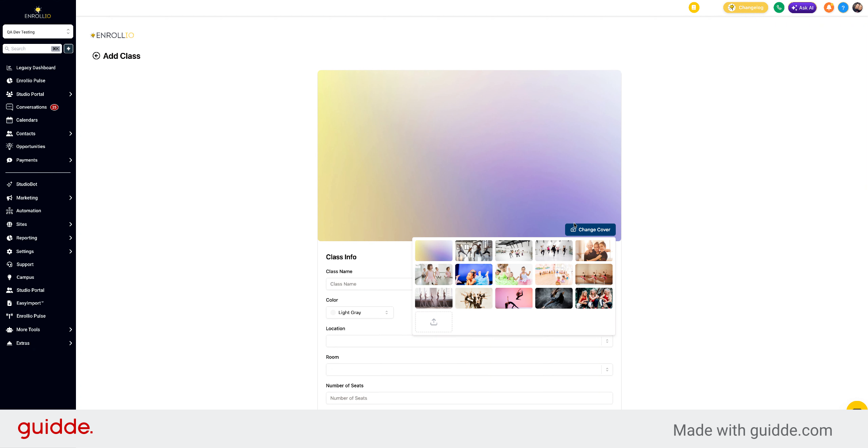
Task: Open the QA Dev Testing account switcher
Action: point(38,32)
